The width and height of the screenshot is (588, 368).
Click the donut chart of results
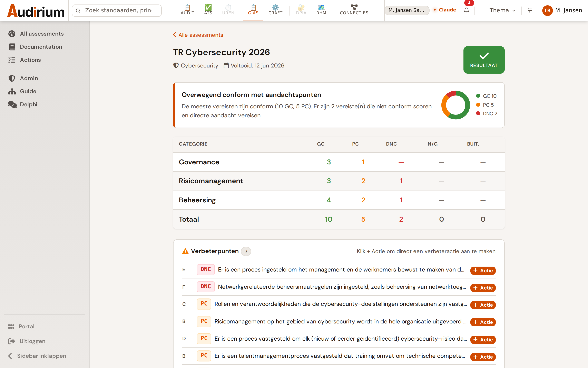coord(455,105)
